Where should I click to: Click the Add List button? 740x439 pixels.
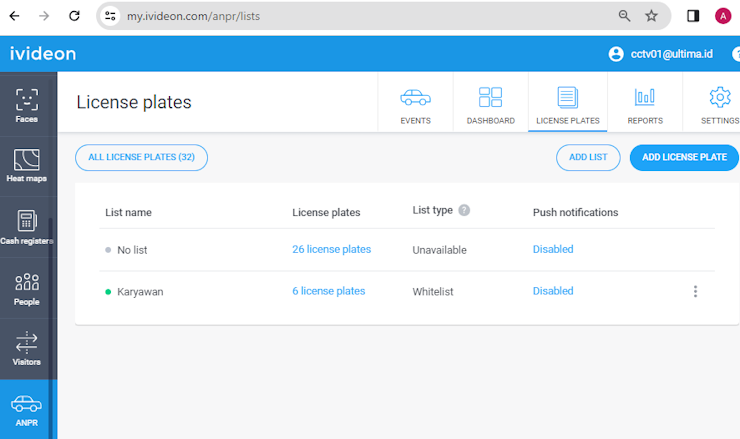(588, 157)
